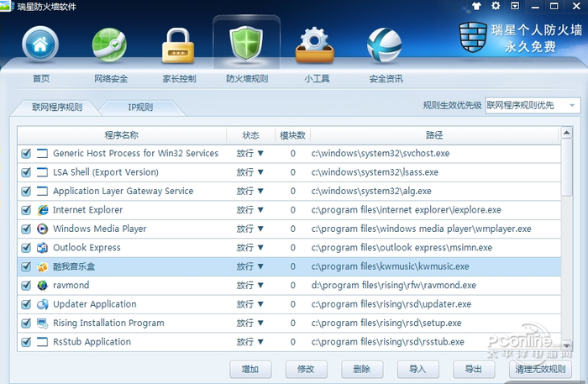This screenshot has height=384, width=588.
Task: Click the skin (shirt) icon in title bar
Action: (x=476, y=6)
